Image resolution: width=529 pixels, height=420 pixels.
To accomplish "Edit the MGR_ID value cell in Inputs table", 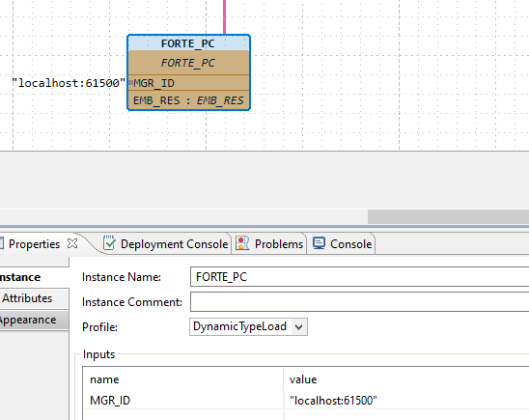I will point(405,401).
